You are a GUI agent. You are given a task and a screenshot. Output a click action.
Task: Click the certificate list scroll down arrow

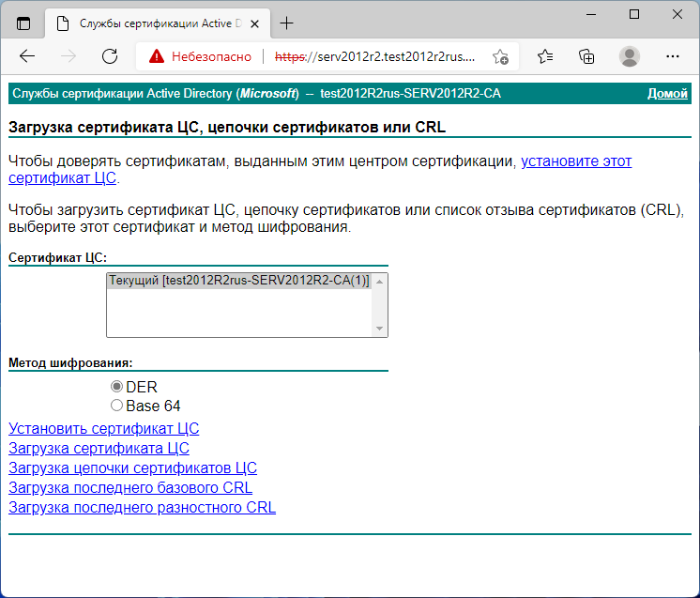point(379,329)
